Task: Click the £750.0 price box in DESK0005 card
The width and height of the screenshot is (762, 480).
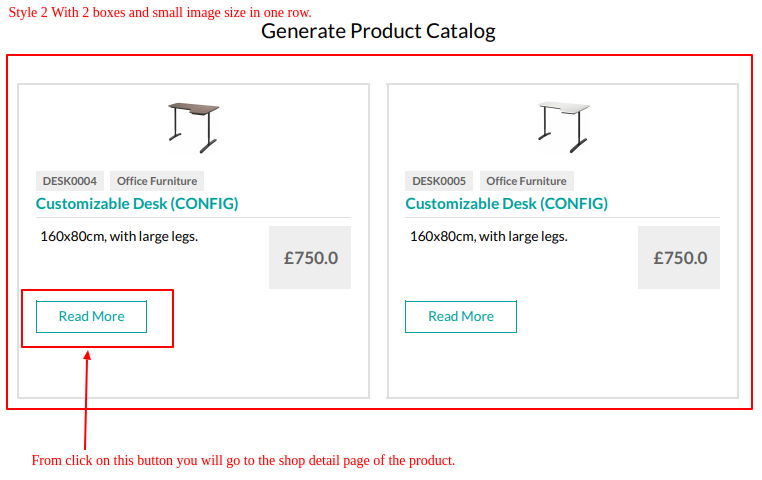Action: [x=679, y=257]
